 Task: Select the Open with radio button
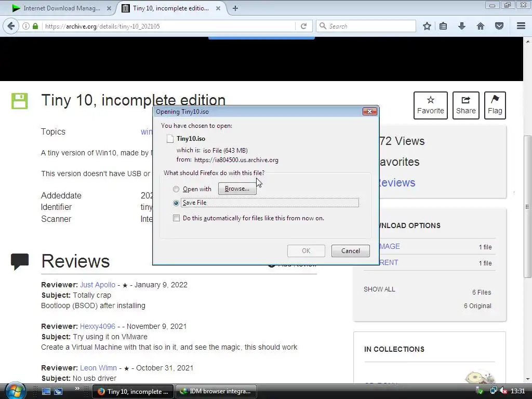pyautogui.click(x=176, y=189)
